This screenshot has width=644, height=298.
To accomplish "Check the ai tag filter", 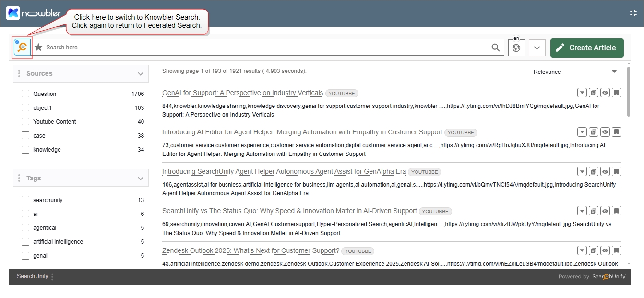I will (x=25, y=214).
